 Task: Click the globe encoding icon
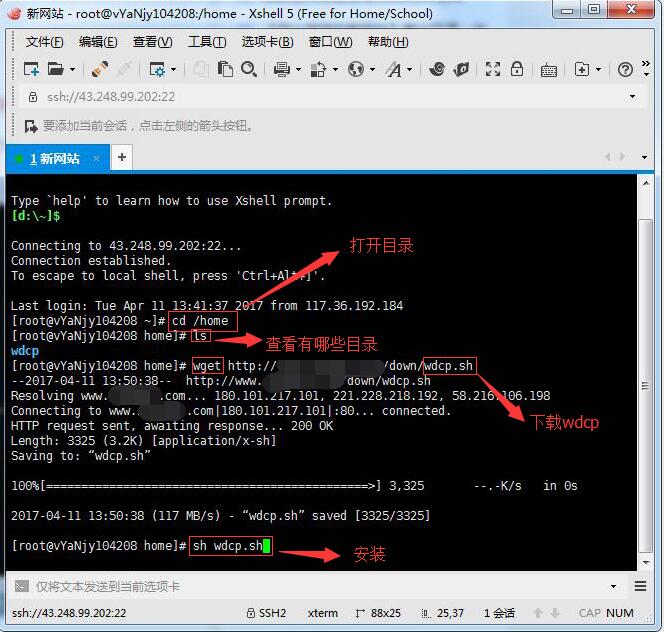(356, 69)
